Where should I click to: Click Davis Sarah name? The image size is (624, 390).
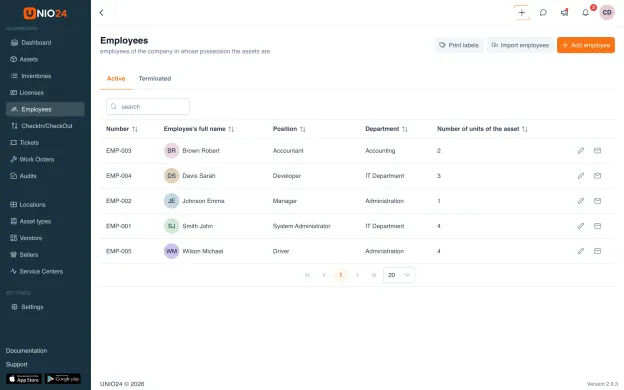pyautogui.click(x=199, y=176)
